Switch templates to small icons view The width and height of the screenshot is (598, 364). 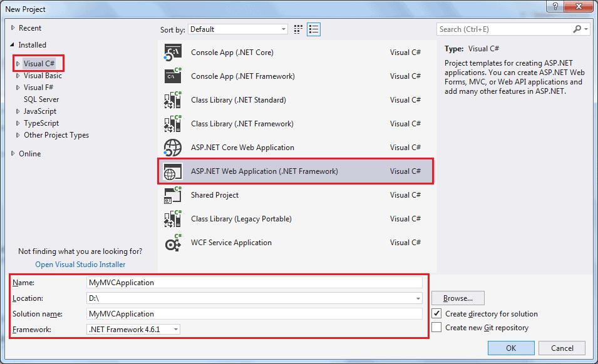coord(297,29)
